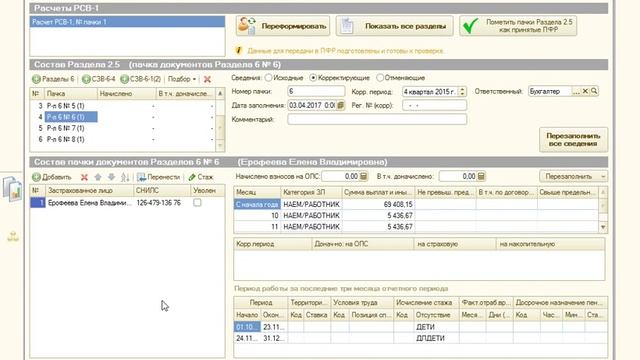Click the yellow scales icon in the left sidebar
This screenshot has width=640, height=360.
click(13, 236)
